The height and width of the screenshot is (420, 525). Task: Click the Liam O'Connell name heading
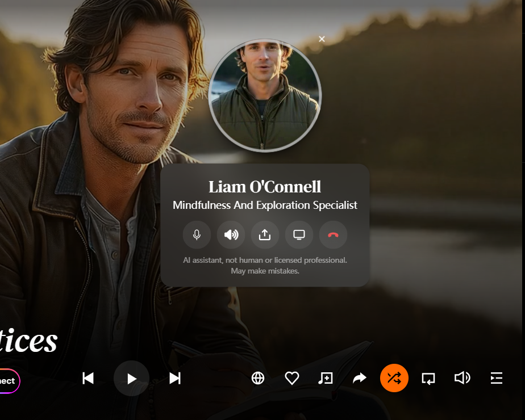pyautogui.click(x=265, y=187)
